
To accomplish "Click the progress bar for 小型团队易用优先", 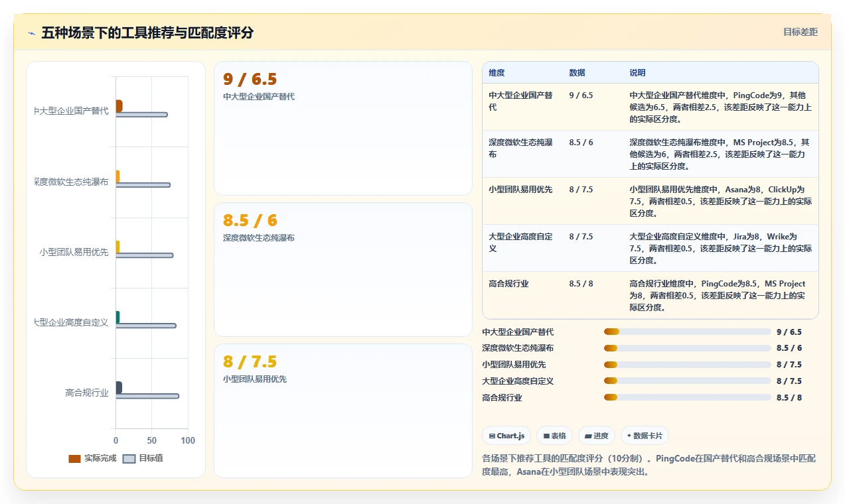I will 688,365.
